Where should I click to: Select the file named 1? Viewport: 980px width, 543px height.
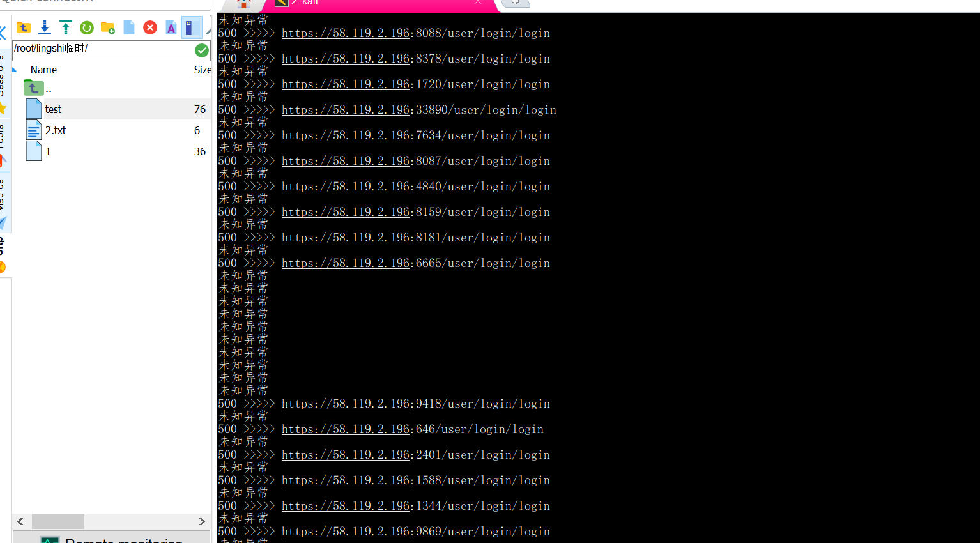tap(112, 151)
